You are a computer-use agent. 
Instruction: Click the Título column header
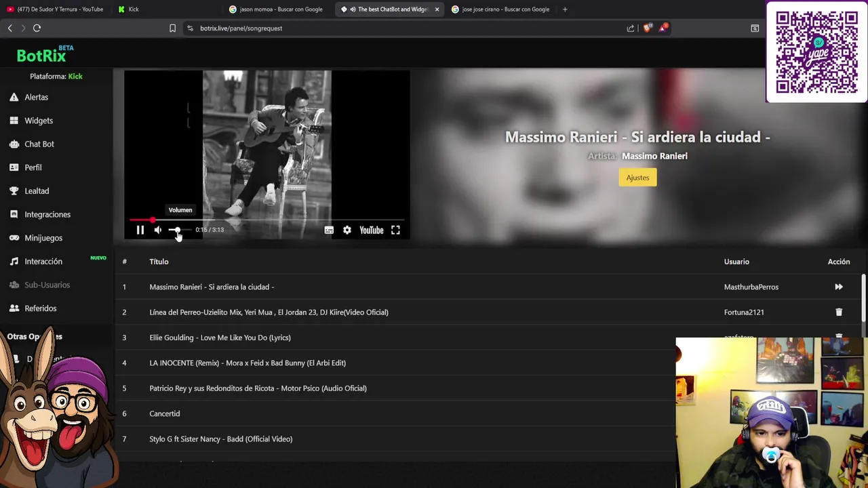coord(159,262)
